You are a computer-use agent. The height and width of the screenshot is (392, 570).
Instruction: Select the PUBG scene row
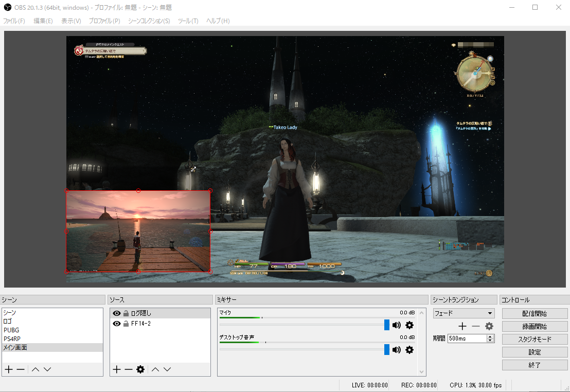(x=52, y=330)
